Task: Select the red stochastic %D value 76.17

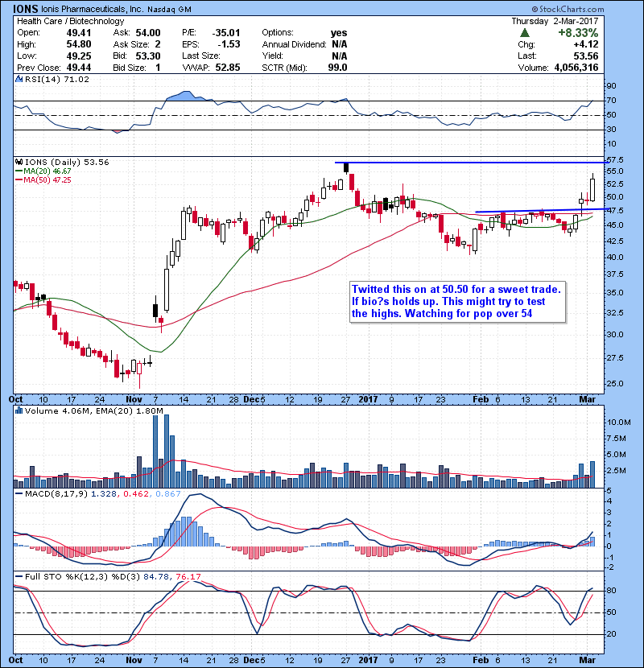Action: coord(188,577)
